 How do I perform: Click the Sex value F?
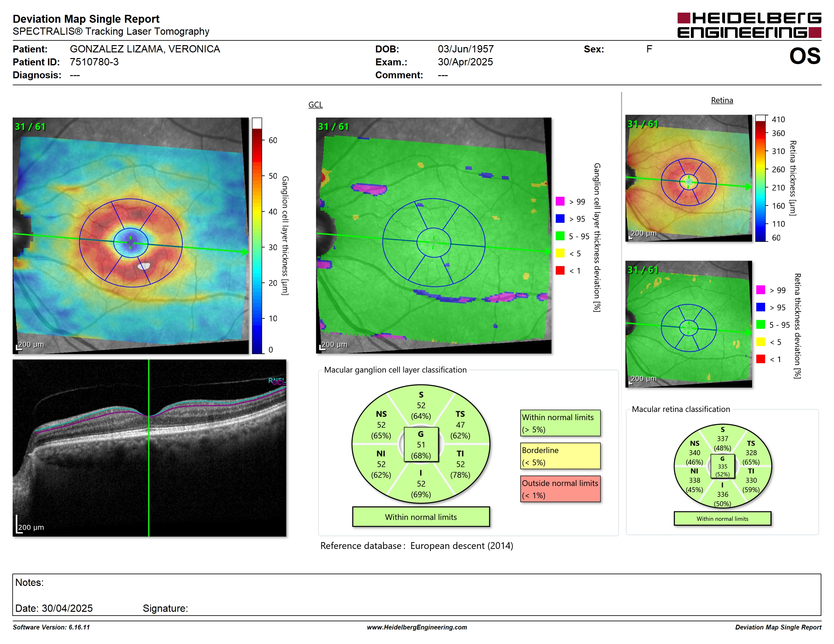pyautogui.click(x=649, y=49)
